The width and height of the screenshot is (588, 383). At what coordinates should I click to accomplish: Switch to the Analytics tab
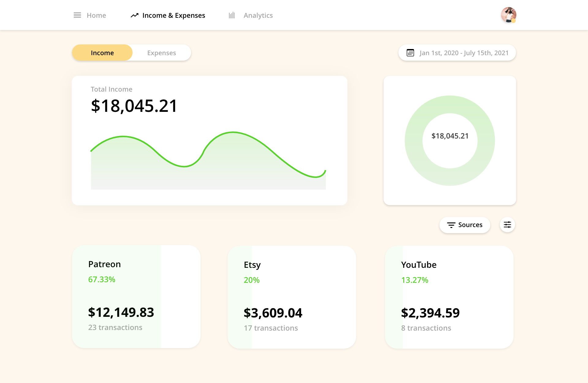click(x=258, y=15)
